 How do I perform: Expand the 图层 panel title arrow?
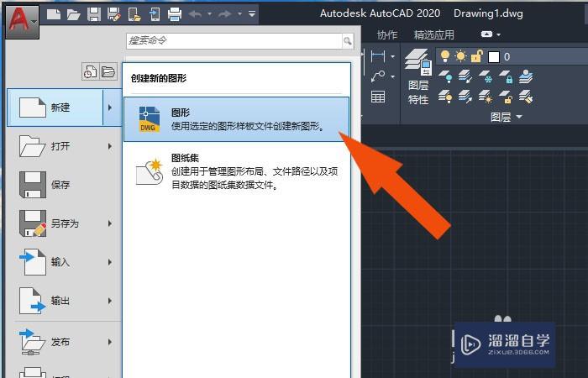[x=519, y=117]
